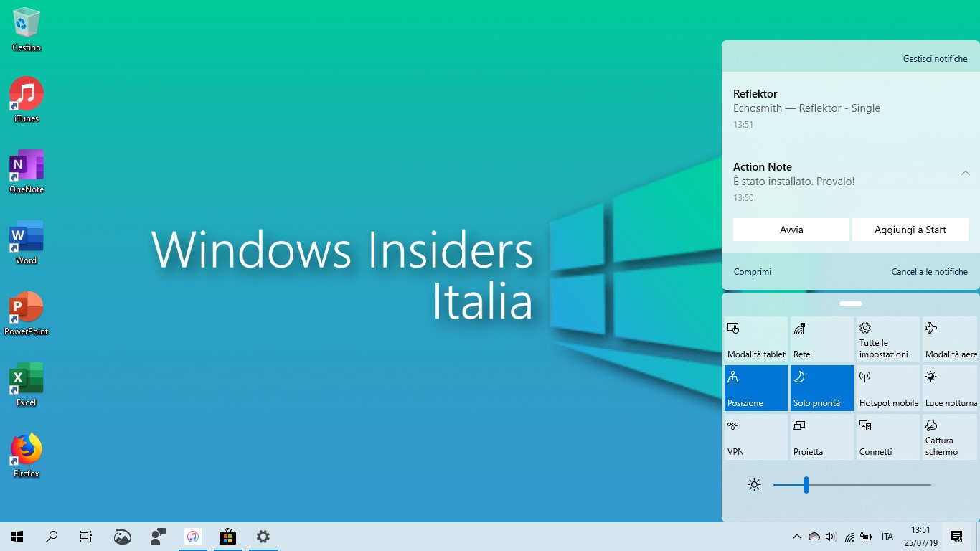
Task: Click Aggiungi a Start button
Action: coord(910,230)
